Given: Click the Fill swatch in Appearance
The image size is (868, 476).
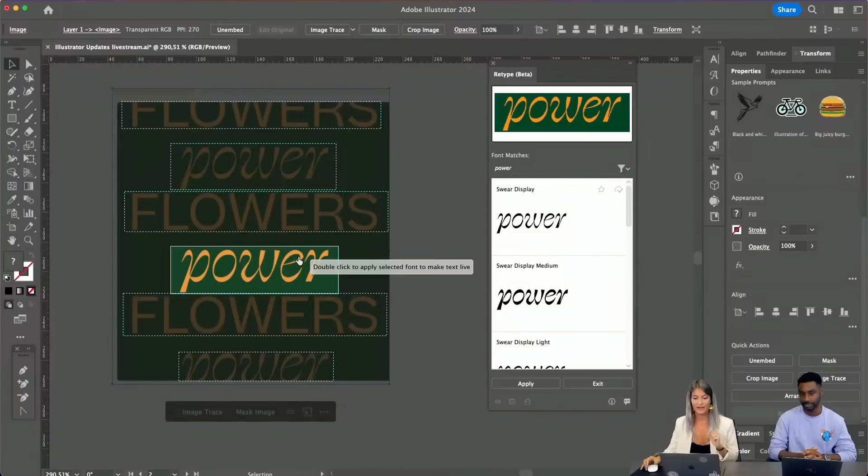Looking at the screenshot, I should [736, 214].
